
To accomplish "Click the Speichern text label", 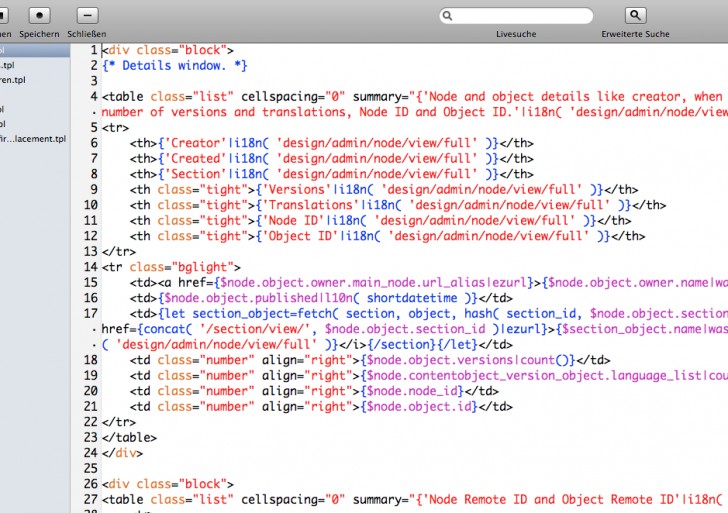I will click(x=39, y=34).
